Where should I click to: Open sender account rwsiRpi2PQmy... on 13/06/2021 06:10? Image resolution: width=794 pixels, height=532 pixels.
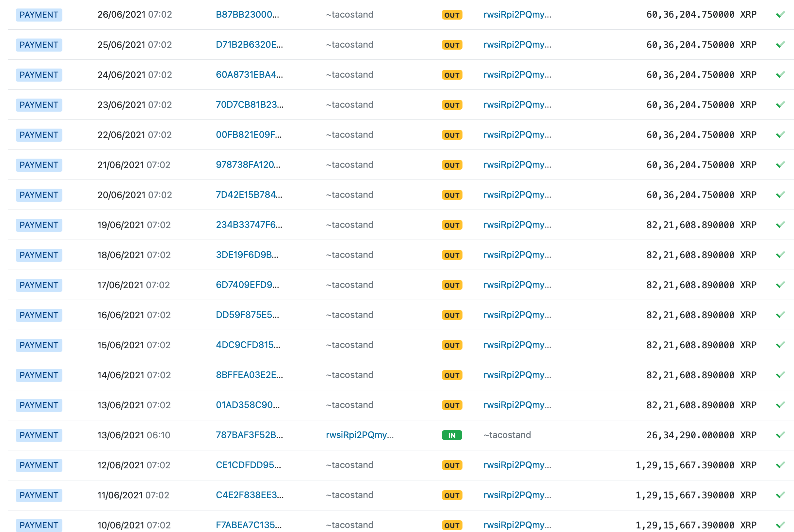pos(360,435)
